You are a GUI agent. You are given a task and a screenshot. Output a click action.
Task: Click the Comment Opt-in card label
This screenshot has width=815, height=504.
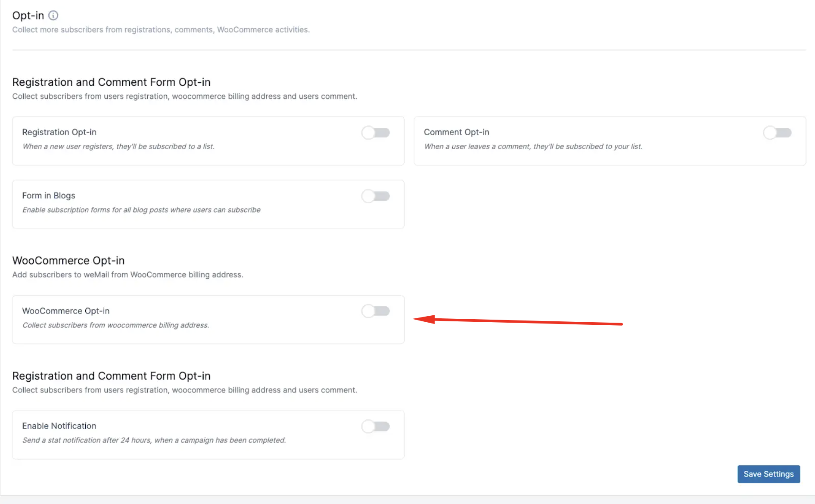click(x=456, y=132)
